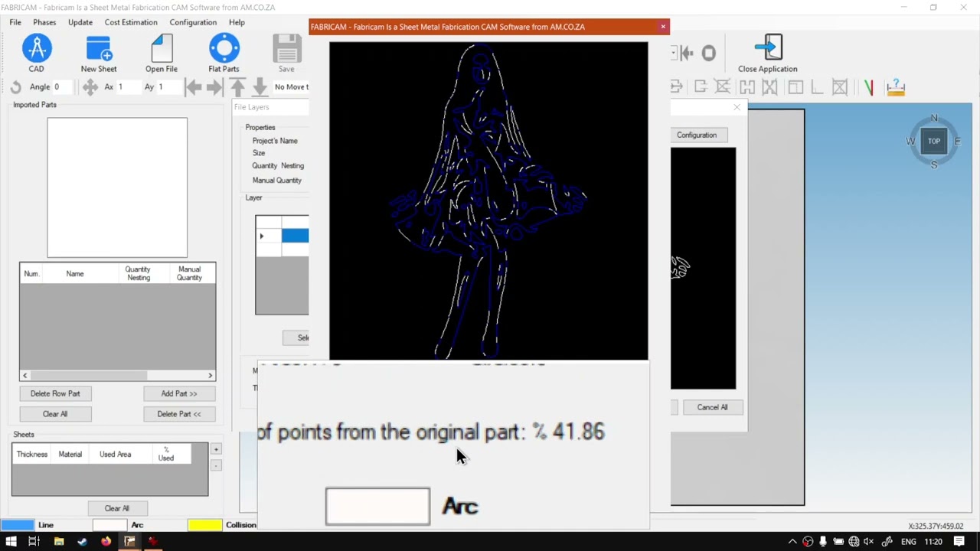The image size is (980, 551).
Task: Click the Name column header
Action: (x=75, y=273)
